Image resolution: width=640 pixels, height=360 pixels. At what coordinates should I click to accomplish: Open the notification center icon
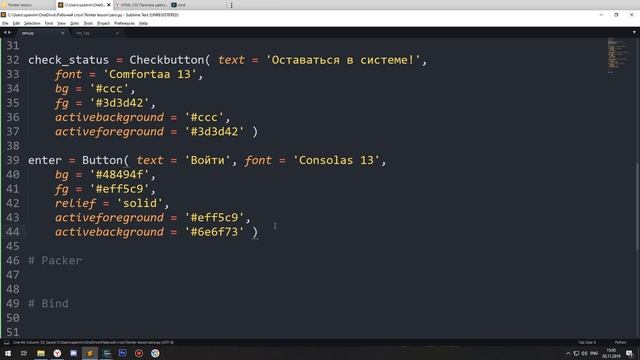click(629, 353)
